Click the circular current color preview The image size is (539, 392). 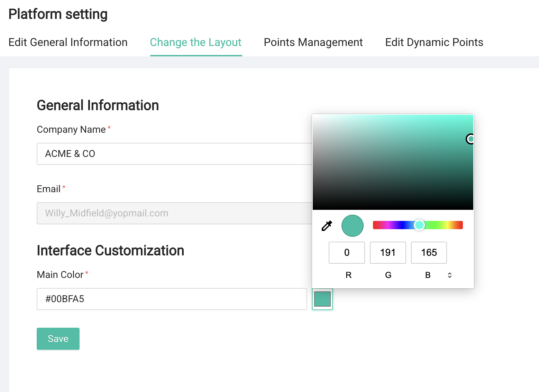click(353, 226)
